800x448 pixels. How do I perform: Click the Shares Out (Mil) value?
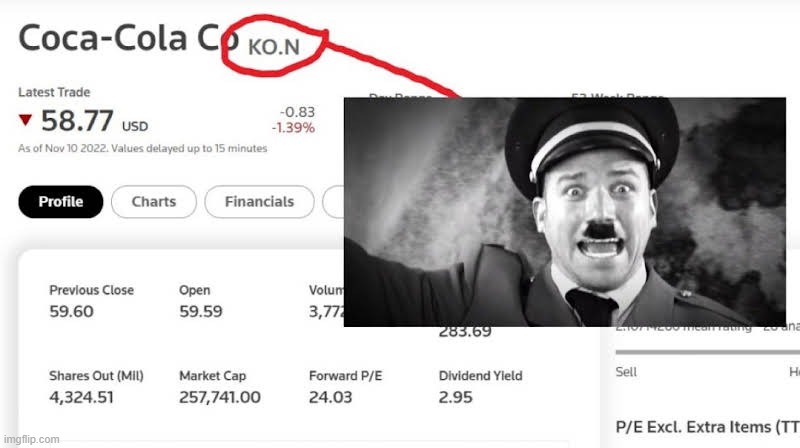81,397
